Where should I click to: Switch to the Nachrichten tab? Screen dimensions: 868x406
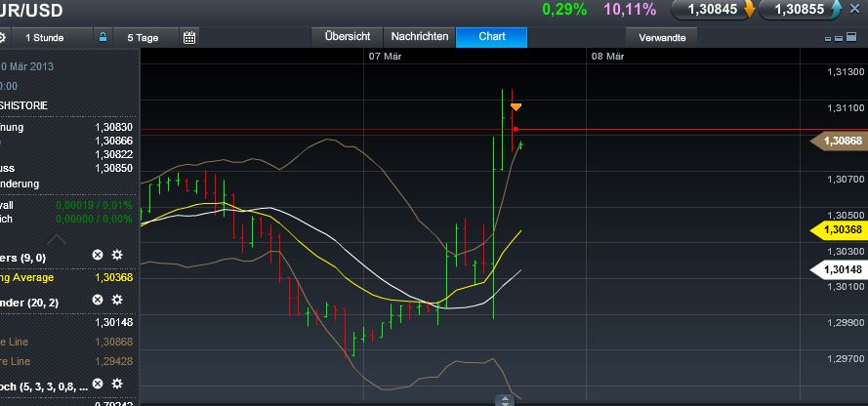tap(420, 37)
